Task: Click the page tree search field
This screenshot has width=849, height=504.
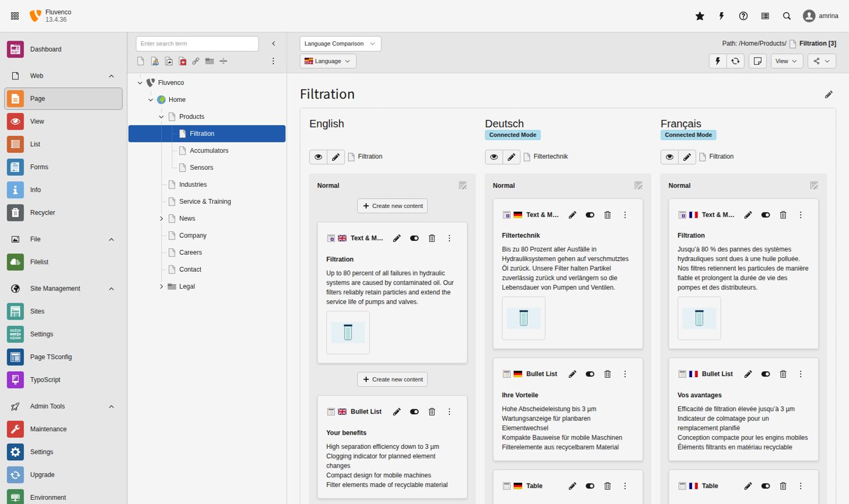Action: click(x=197, y=44)
